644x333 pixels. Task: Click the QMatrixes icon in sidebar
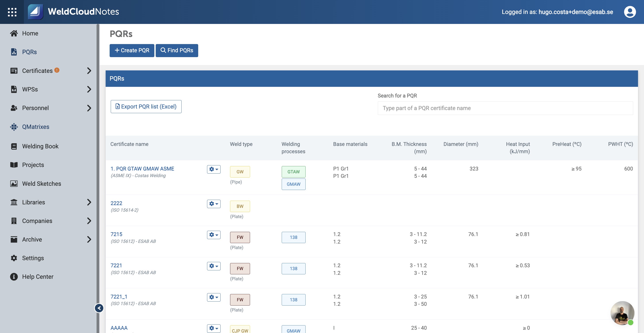pyautogui.click(x=14, y=127)
